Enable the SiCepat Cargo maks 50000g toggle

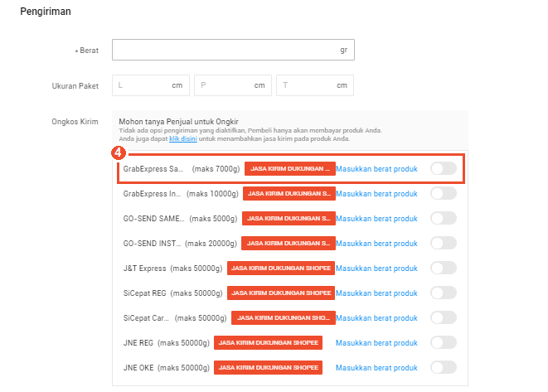point(443,318)
